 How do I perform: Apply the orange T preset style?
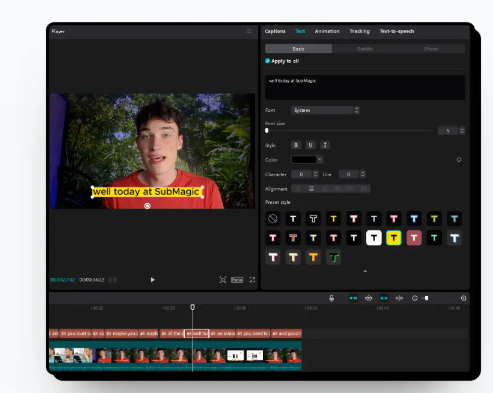313,257
